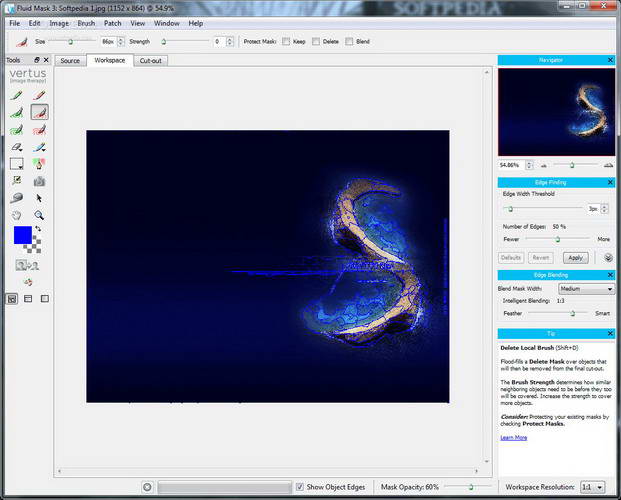
Task: Check the Delete protect mask option
Action: 316,42
